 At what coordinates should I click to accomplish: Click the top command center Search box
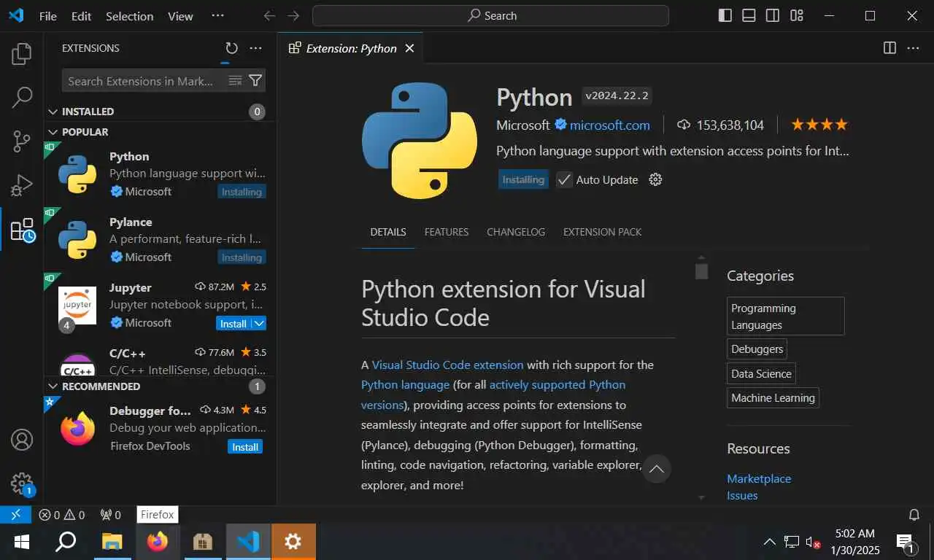tap(490, 15)
